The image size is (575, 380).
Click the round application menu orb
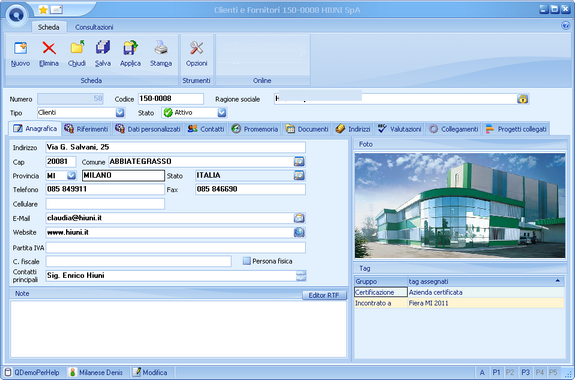pos(17,15)
